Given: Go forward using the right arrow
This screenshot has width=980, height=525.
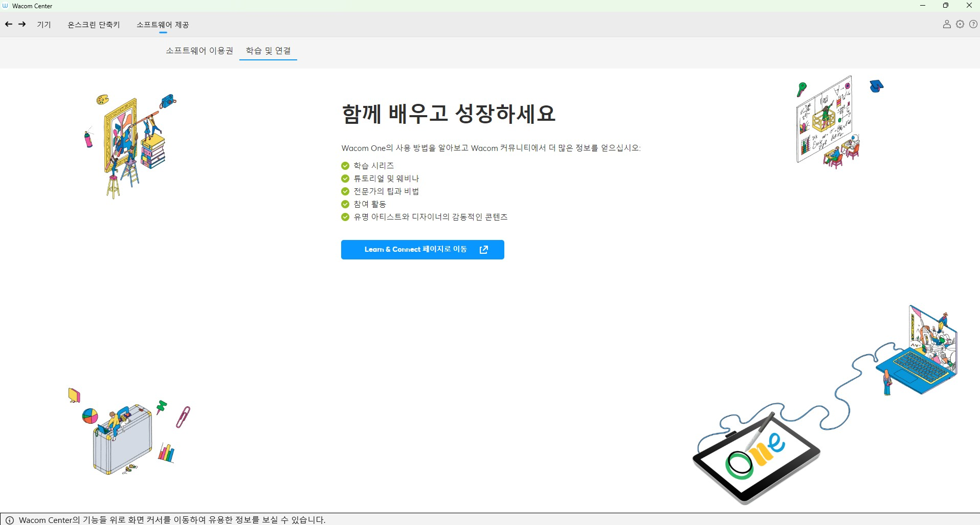Looking at the screenshot, I should 22,24.
